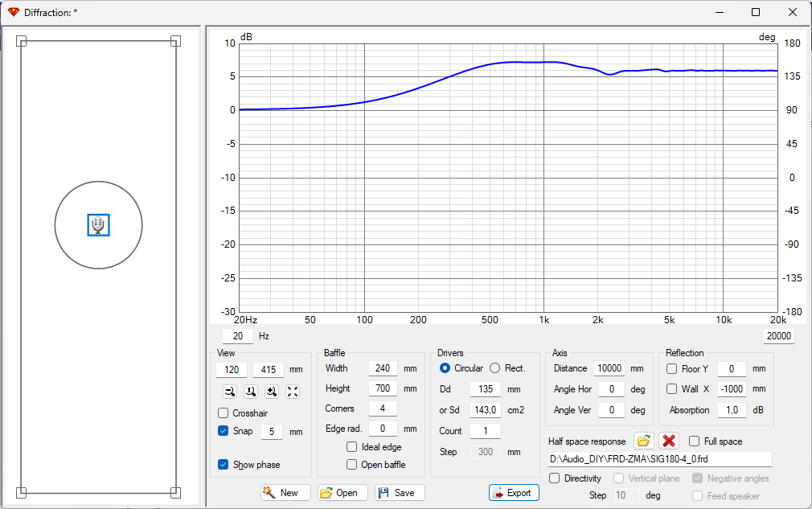
Task: Click the View X position field showing 120
Action: pyautogui.click(x=232, y=370)
